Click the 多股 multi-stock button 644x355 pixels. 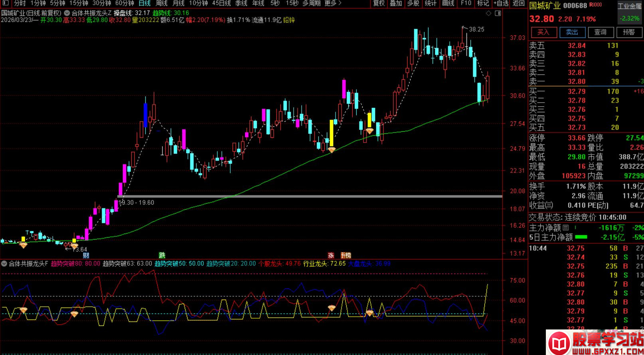(x=413, y=3)
